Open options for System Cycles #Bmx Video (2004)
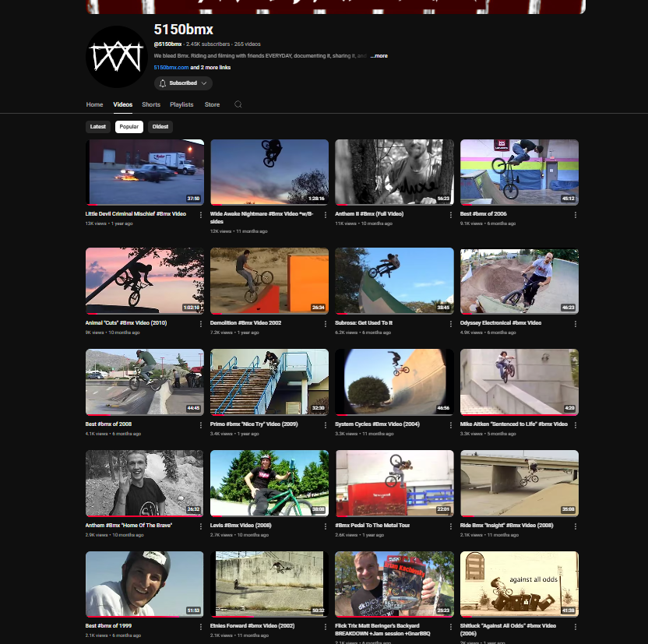Image resolution: width=648 pixels, height=644 pixels. 450,425
